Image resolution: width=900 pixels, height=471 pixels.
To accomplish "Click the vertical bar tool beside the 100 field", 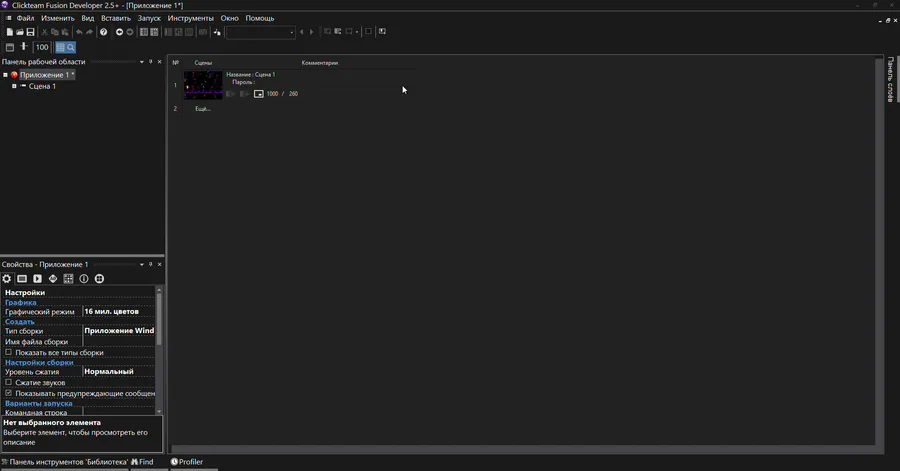I will pyautogui.click(x=24, y=47).
